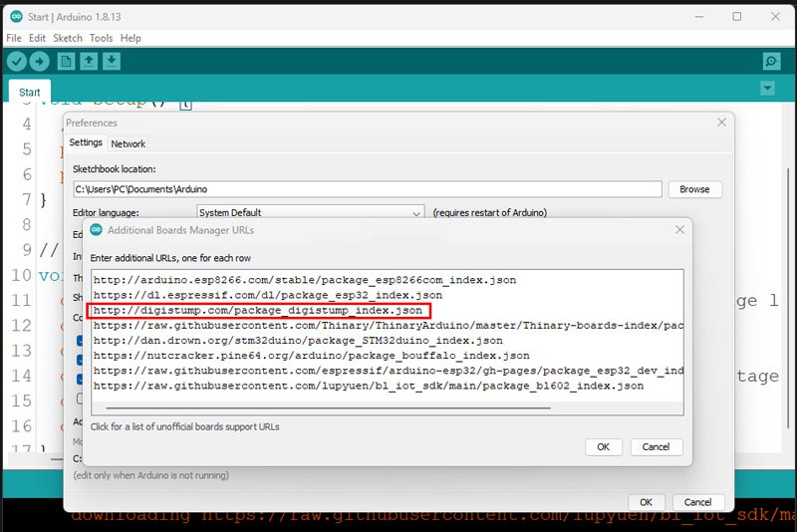
Task: Close the Additional Boards Manager URLs dialog
Action: [x=679, y=230]
